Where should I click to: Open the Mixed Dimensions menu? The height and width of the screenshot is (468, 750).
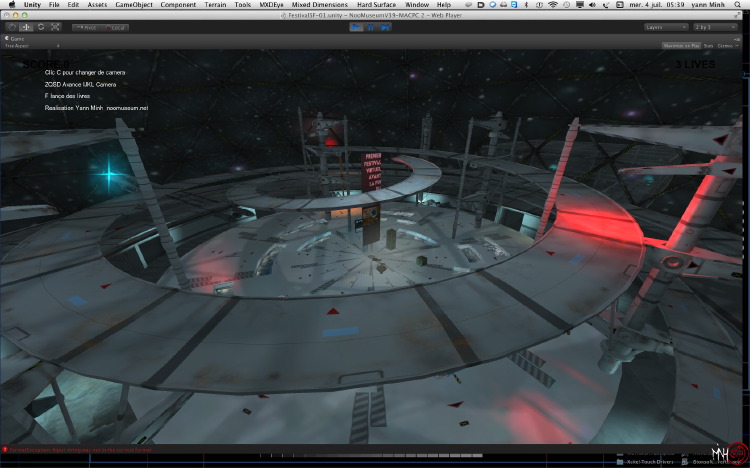(x=320, y=4)
